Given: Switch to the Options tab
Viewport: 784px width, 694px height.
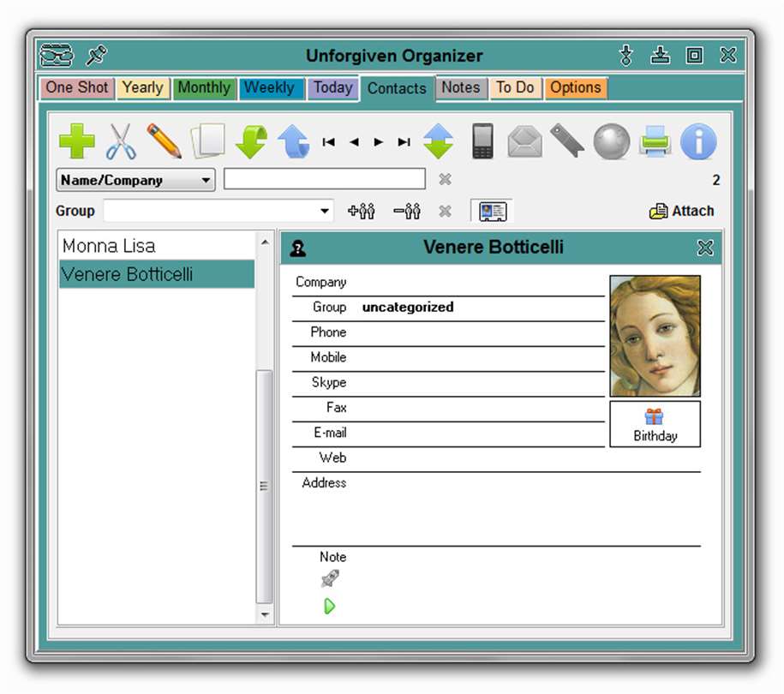Looking at the screenshot, I should pos(576,88).
